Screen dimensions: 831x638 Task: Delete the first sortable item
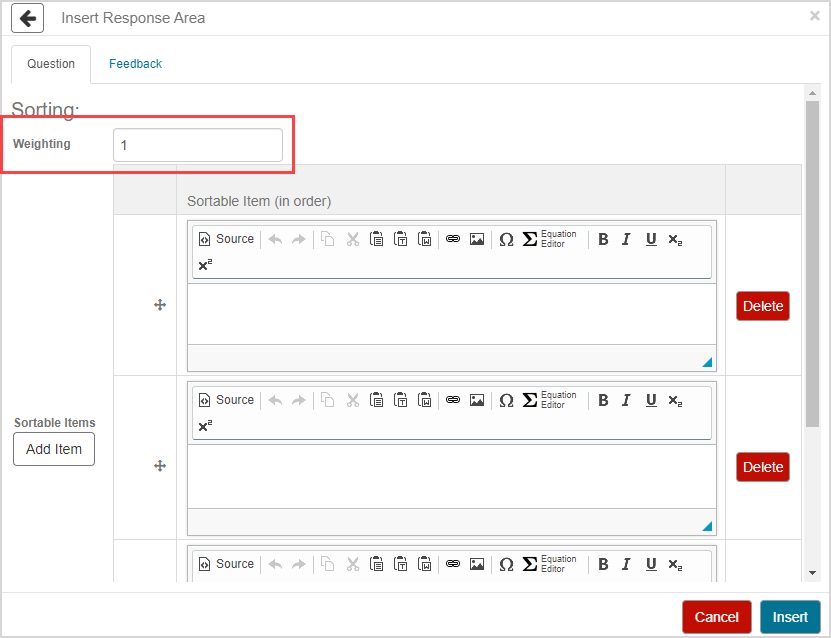click(x=762, y=306)
